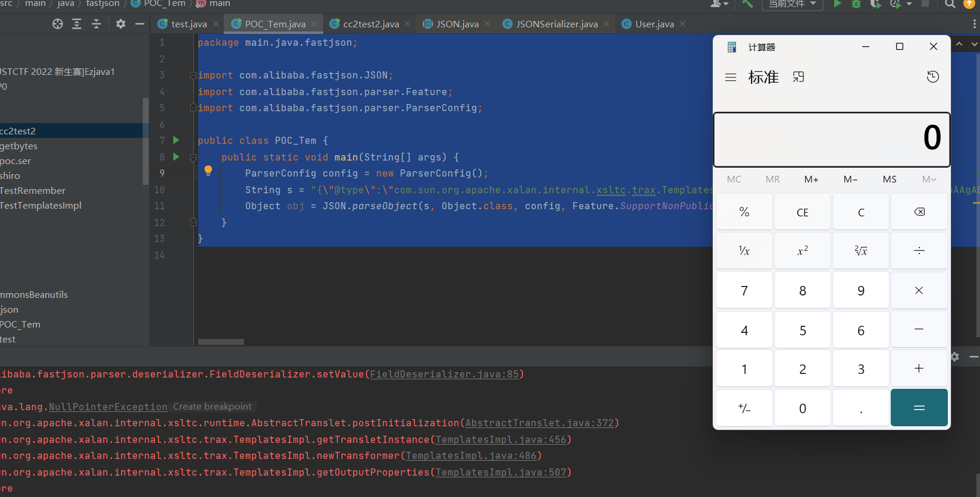Open the user account dropdown icon

tap(719, 4)
